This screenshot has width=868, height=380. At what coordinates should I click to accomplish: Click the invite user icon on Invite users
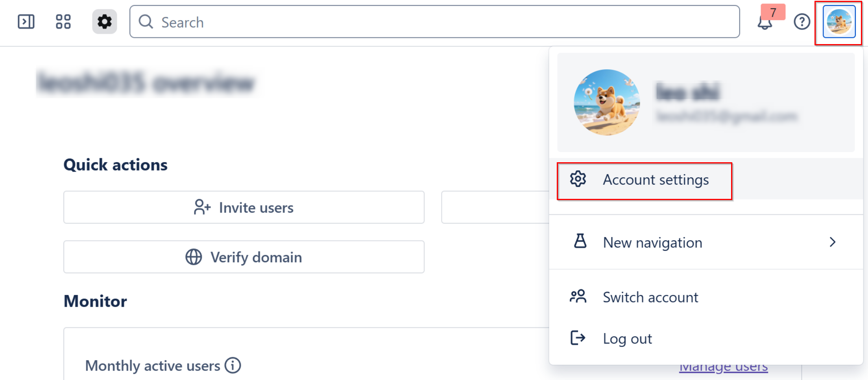tap(202, 208)
